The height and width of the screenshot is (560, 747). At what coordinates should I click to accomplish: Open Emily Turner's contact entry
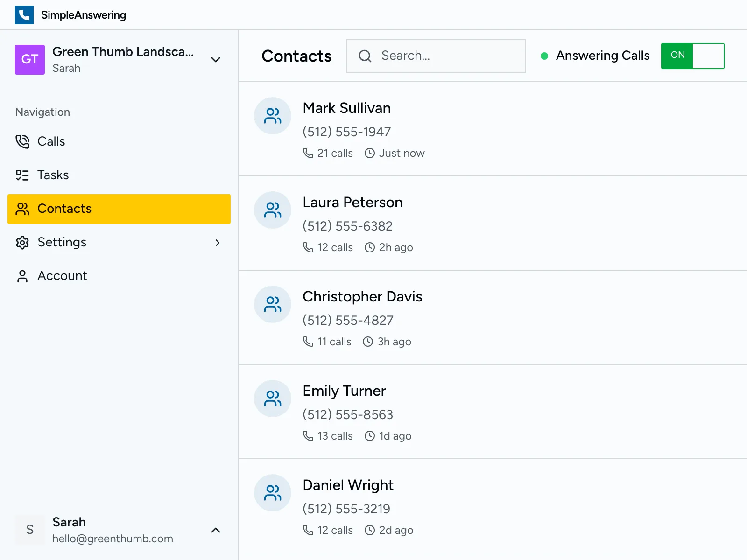pos(344,391)
